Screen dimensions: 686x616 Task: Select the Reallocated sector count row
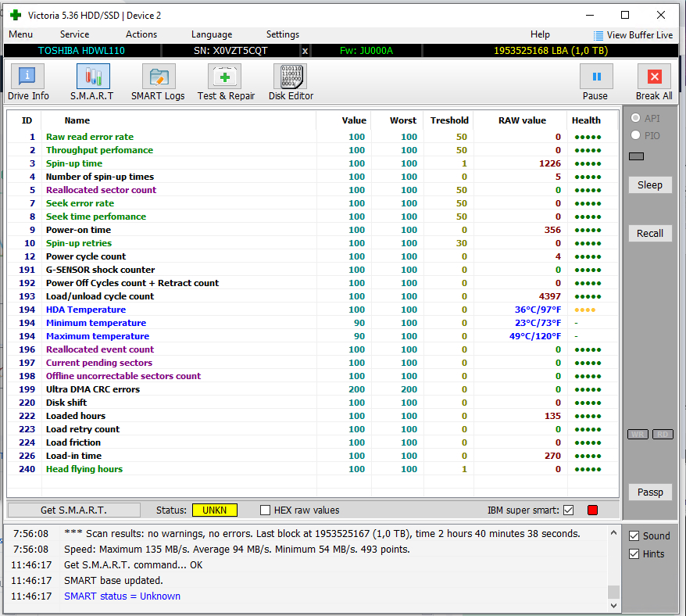coord(313,190)
